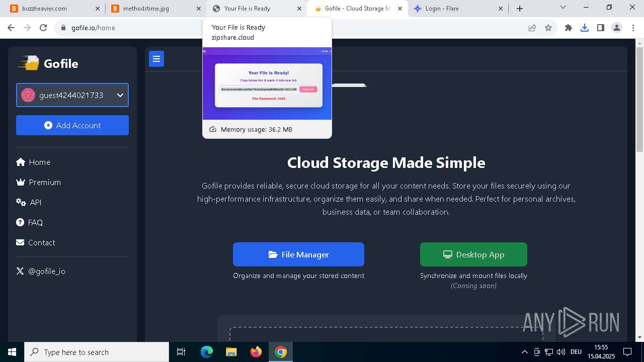Viewport: 644px width, 362px height.
Task: Open Chrome downloads icon
Action: pyautogui.click(x=585, y=28)
